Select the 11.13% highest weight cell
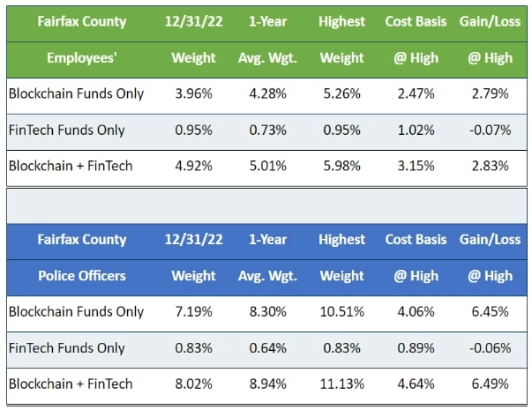This screenshot has width=532, height=410. [341, 384]
